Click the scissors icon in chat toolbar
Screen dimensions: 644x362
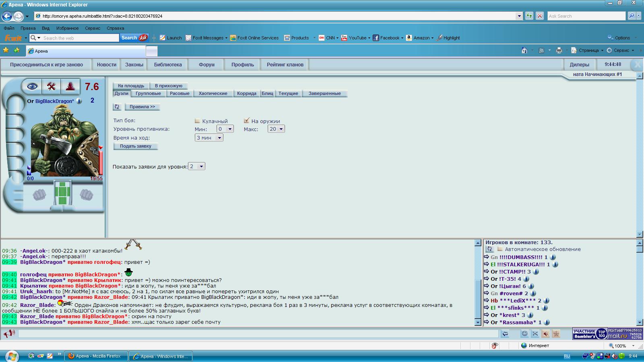point(535,334)
